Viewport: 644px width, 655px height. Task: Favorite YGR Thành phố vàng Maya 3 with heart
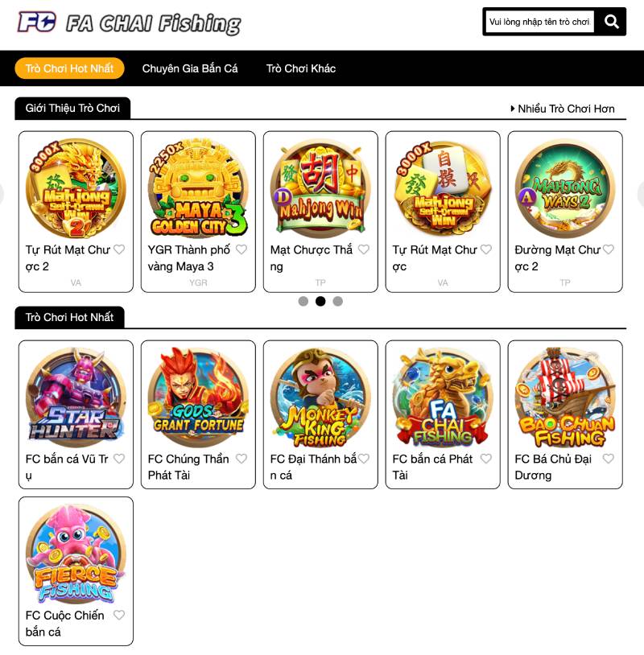point(242,249)
